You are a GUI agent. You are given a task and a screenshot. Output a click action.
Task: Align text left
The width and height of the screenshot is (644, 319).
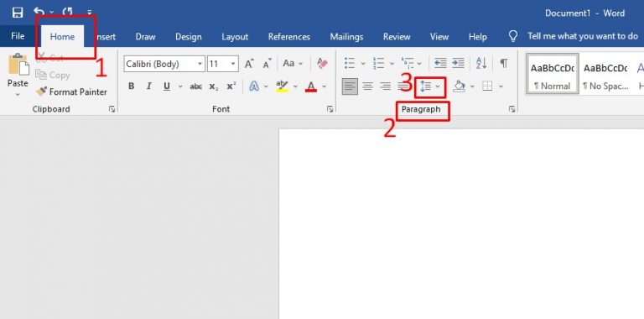coord(350,86)
